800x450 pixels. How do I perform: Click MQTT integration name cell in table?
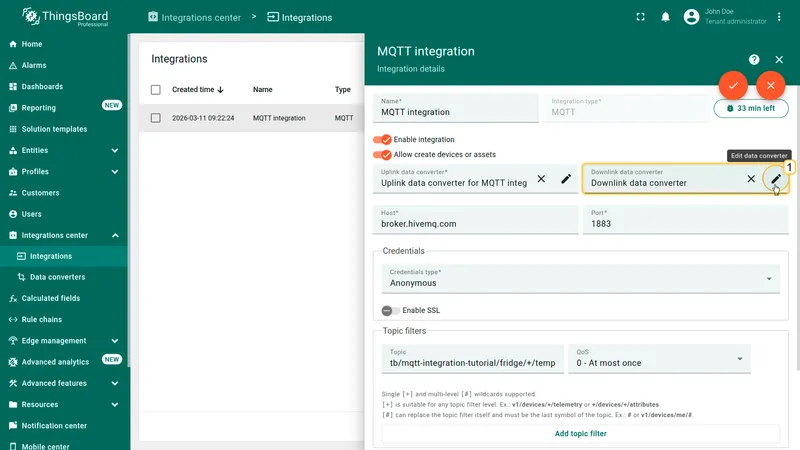click(279, 118)
